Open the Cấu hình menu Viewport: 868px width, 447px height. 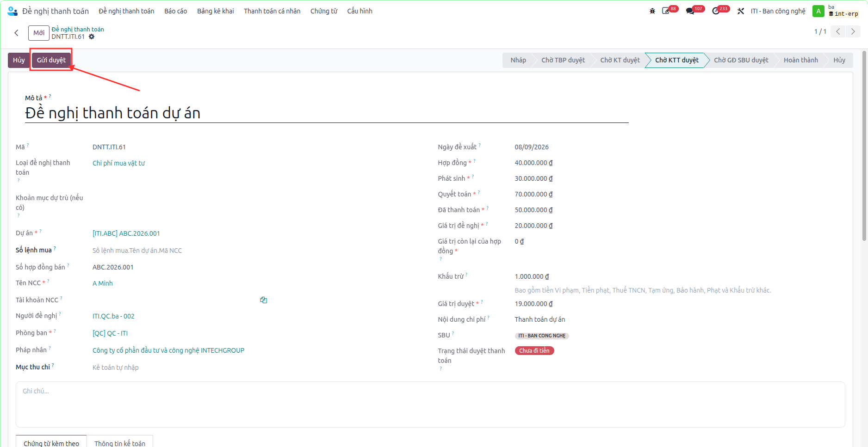point(360,11)
